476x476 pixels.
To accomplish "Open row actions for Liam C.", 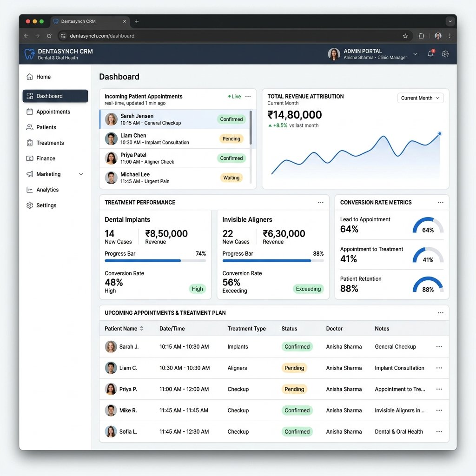I will coord(439,368).
